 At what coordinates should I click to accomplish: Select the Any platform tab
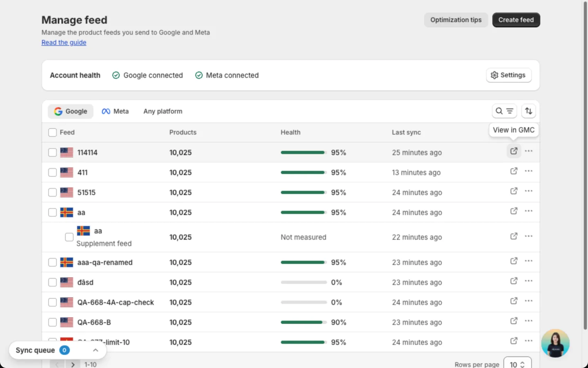[163, 111]
